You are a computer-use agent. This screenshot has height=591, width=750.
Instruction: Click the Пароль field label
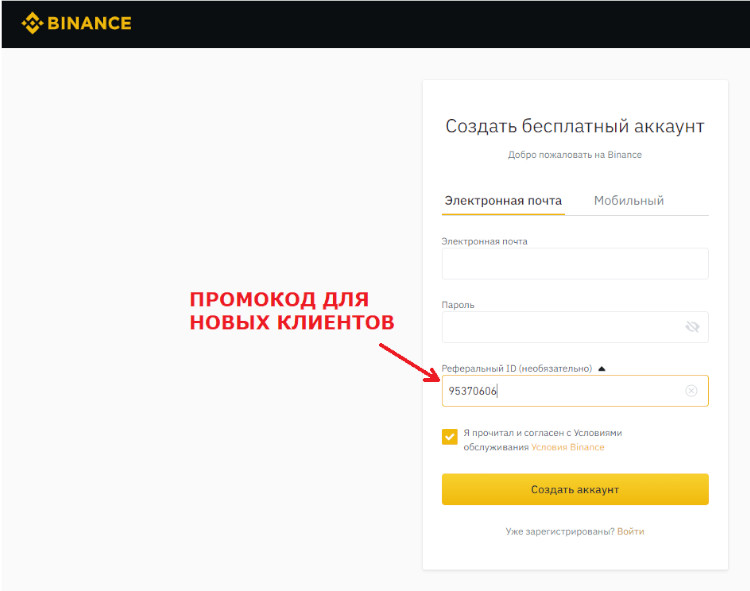coord(458,304)
